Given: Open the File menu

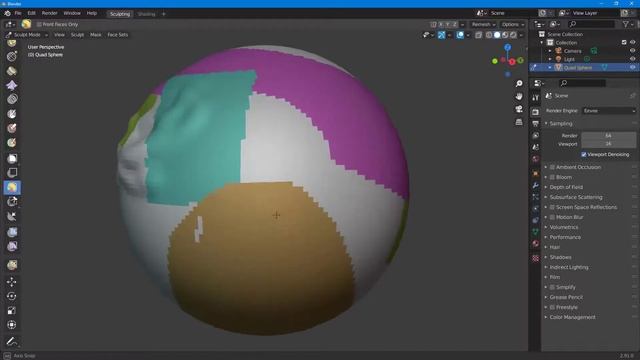Looking at the screenshot, I should [x=18, y=13].
